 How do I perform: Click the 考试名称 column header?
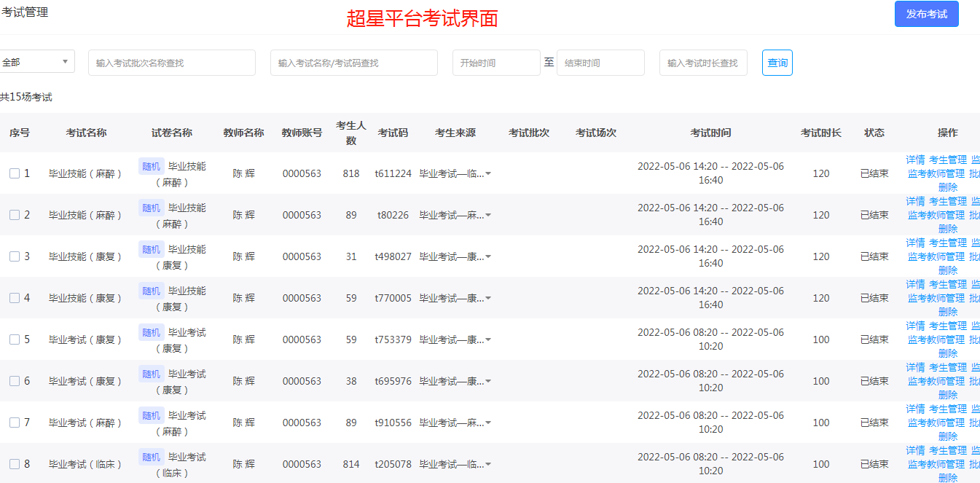coord(87,133)
